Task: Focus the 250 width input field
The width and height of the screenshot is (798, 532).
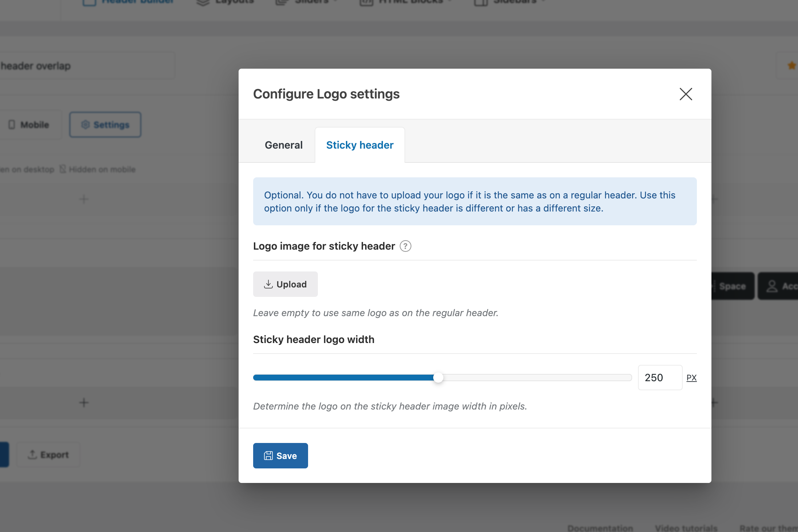Action: coord(659,378)
